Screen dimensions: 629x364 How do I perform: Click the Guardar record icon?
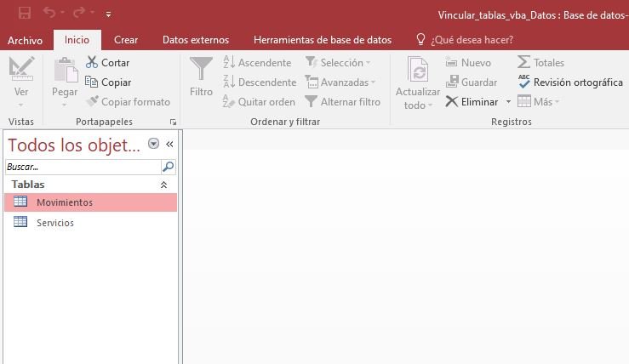click(x=452, y=82)
